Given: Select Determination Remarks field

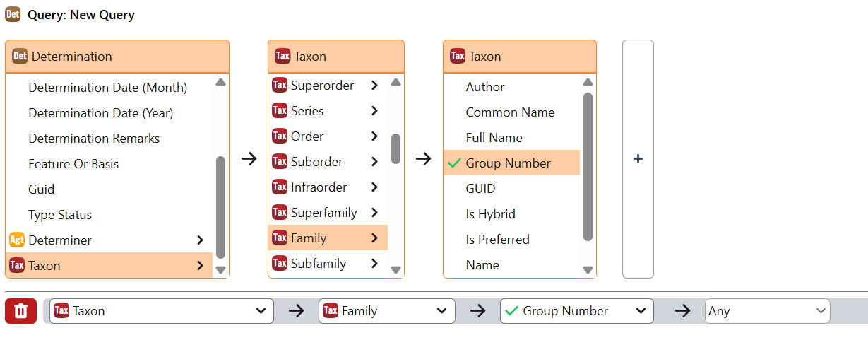Looking at the screenshot, I should (94, 139).
